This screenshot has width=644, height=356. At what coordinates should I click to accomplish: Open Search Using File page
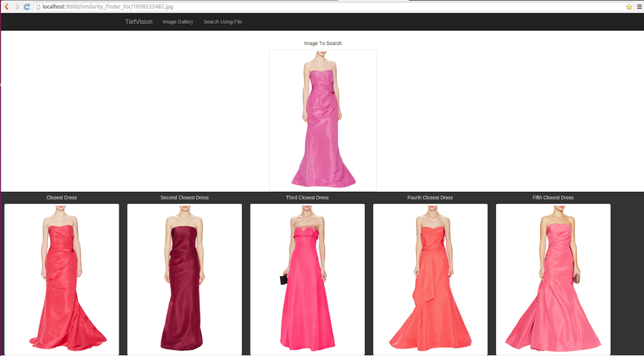tap(223, 22)
